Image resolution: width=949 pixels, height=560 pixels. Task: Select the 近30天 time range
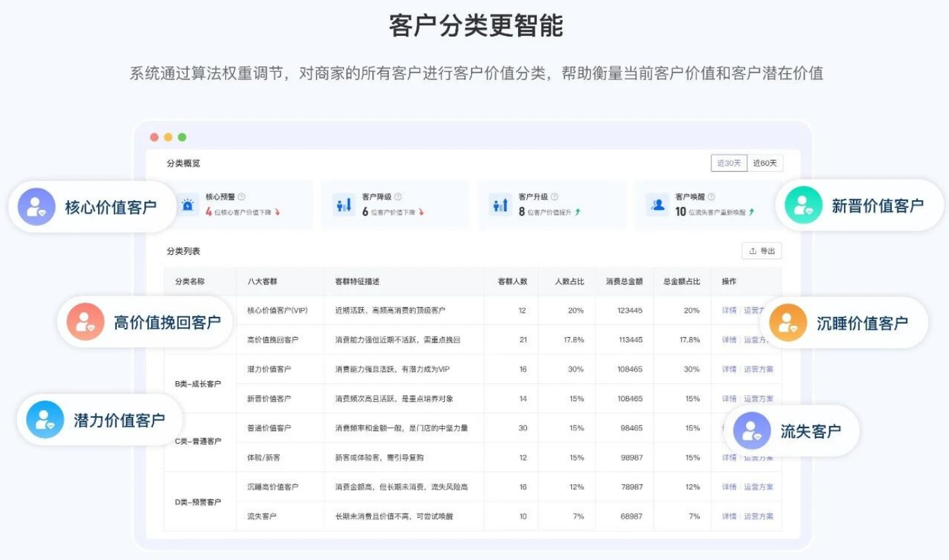729,164
